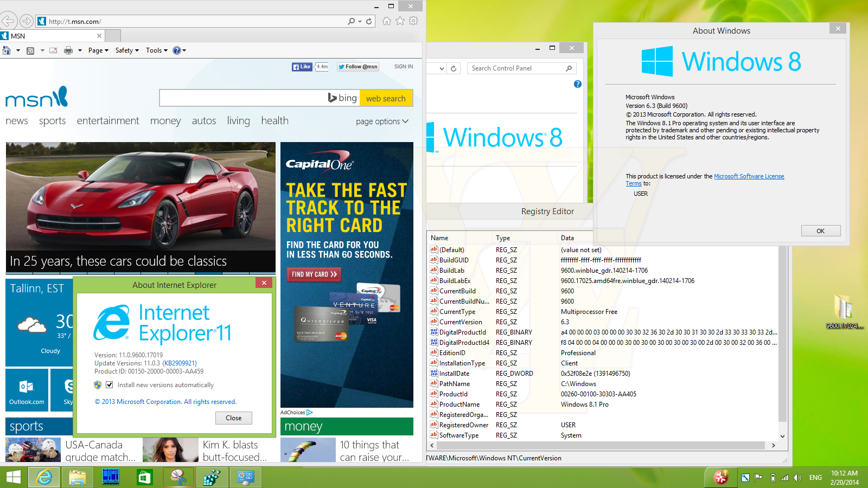Open Windows Store from the taskbar
868x488 pixels.
point(144,477)
